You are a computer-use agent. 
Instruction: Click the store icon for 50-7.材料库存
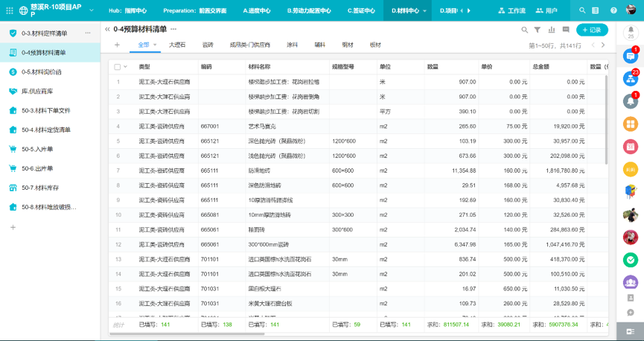[x=13, y=188]
